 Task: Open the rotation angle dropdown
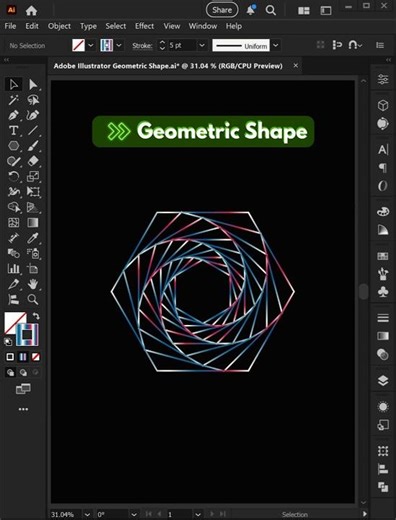click(x=134, y=514)
